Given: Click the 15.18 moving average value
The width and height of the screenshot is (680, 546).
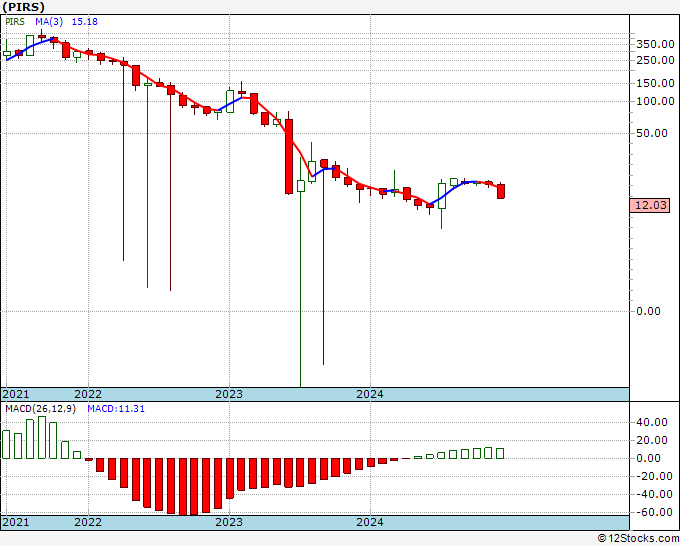Looking at the screenshot, I should (x=85, y=22).
